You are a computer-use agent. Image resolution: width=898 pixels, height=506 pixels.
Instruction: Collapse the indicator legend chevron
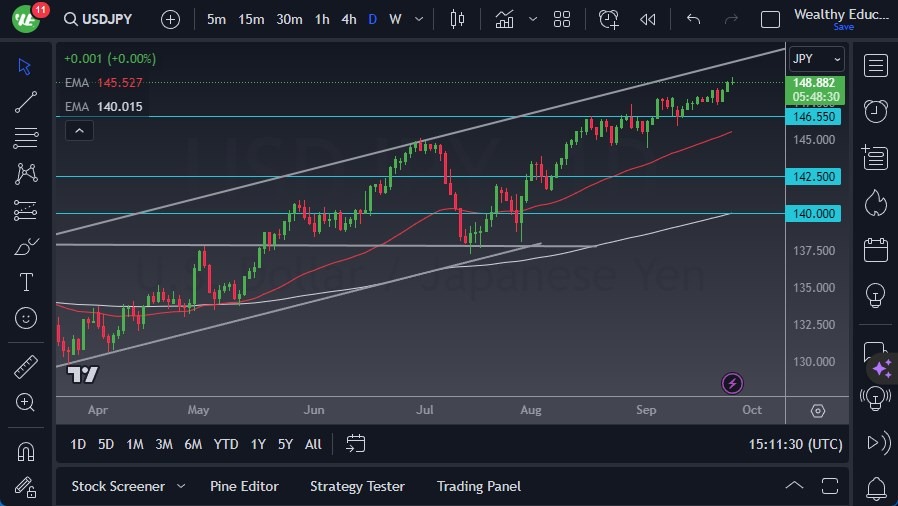click(79, 130)
